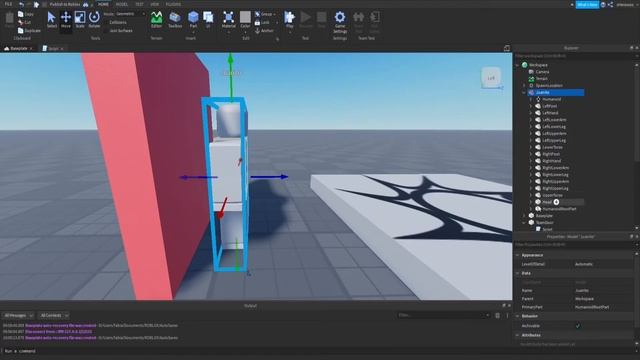Select LeftFoot in Explorer tree
This screenshot has height=360, width=640.
pyautogui.click(x=550, y=106)
